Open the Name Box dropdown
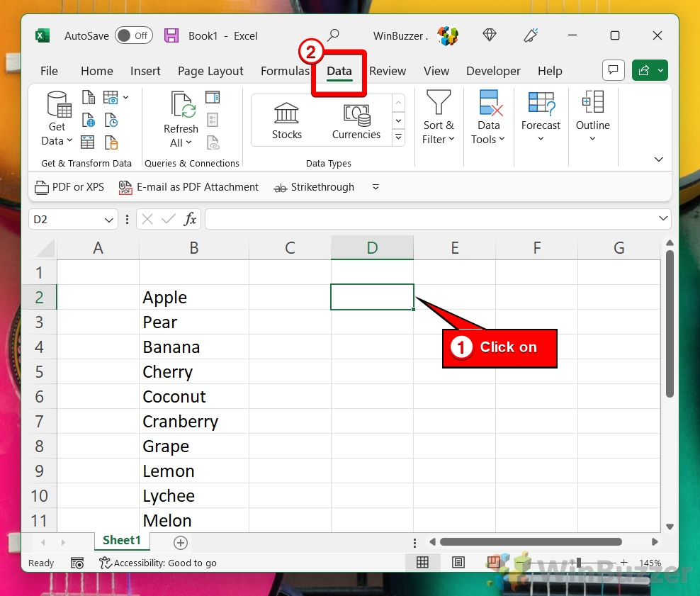Screen dimensions: 700x596 [x=108, y=220]
